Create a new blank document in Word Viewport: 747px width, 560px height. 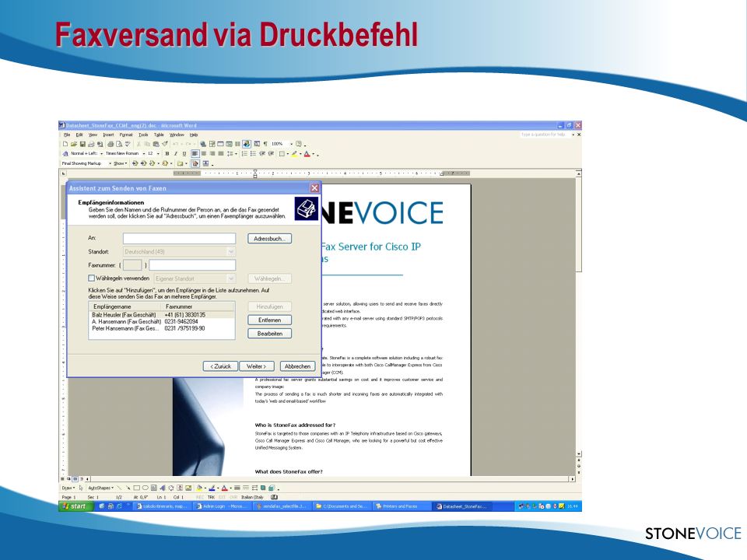(65, 144)
